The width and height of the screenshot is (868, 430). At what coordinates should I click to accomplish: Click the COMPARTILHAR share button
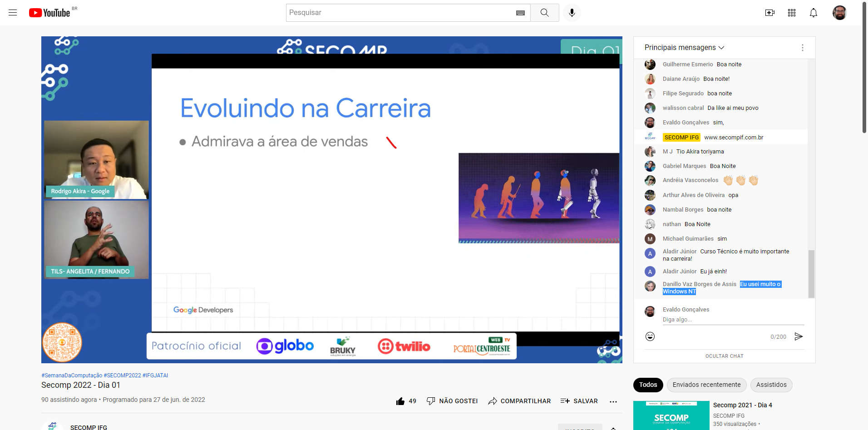[x=519, y=401]
